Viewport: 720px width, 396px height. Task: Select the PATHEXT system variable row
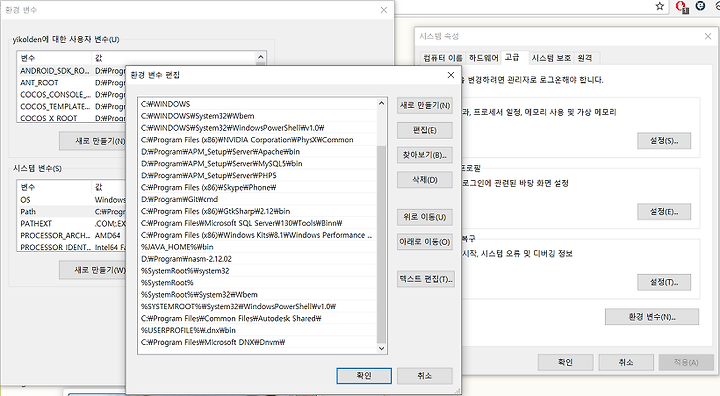pyautogui.click(x=72, y=224)
